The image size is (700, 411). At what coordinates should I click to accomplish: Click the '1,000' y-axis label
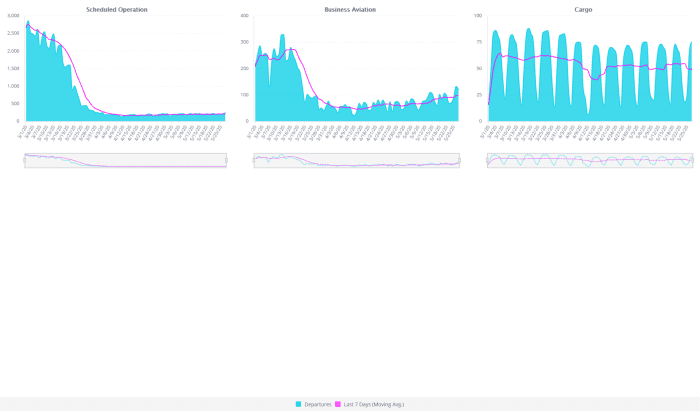click(x=14, y=86)
